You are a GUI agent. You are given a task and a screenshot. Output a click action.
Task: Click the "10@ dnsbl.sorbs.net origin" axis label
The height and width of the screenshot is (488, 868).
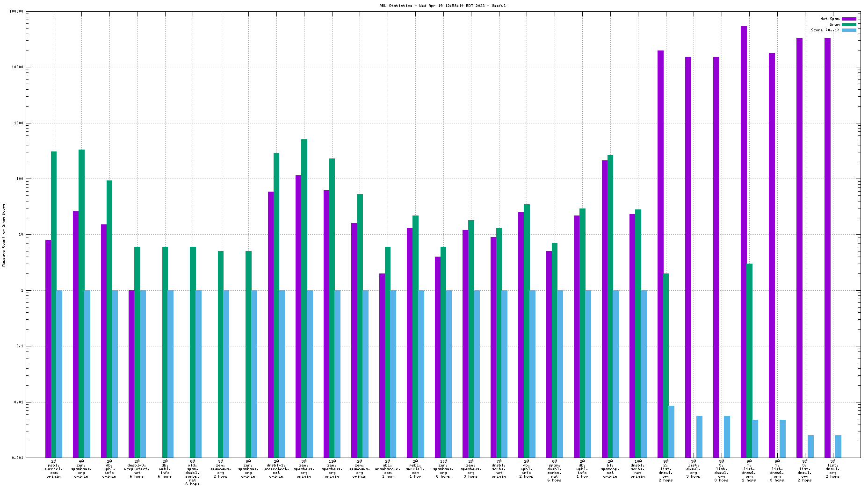pos(638,469)
